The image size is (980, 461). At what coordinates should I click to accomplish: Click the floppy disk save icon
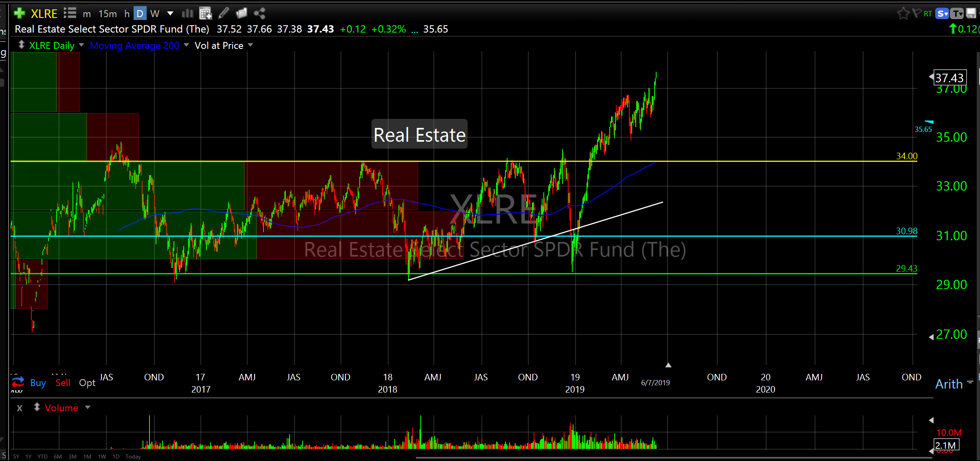(971, 13)
